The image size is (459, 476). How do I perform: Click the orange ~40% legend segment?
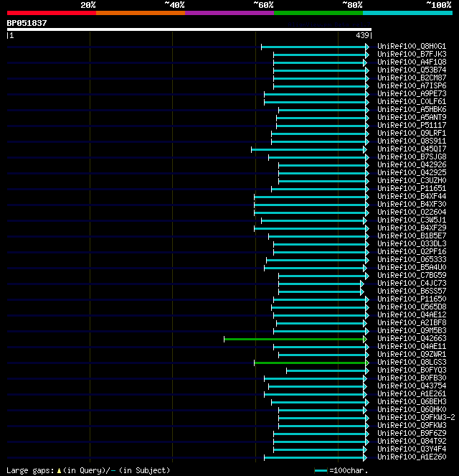coord(141,13)
